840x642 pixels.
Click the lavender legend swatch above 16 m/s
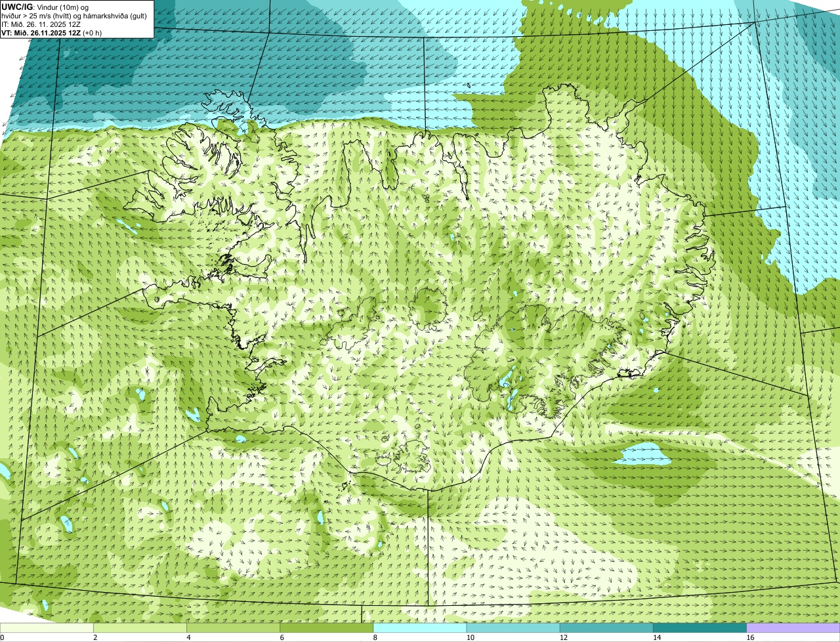pyautogui.click(x=793, y=628)
